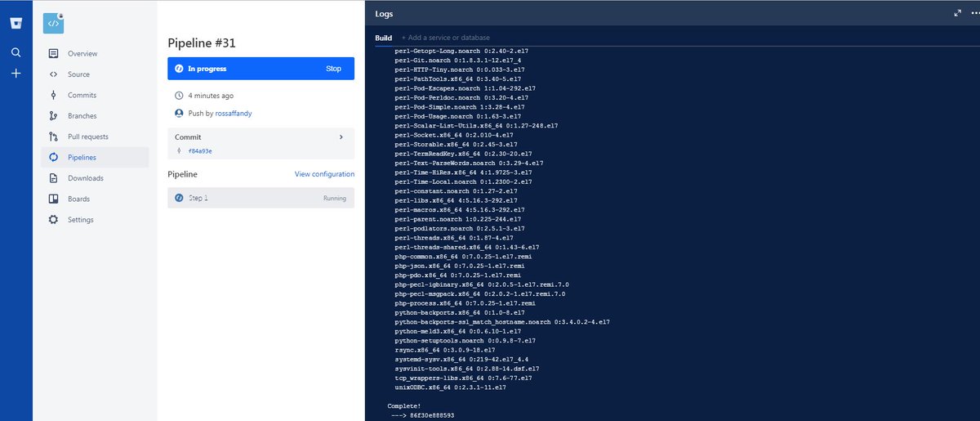Expand the Commit section chevron

[x=341, y=137]
